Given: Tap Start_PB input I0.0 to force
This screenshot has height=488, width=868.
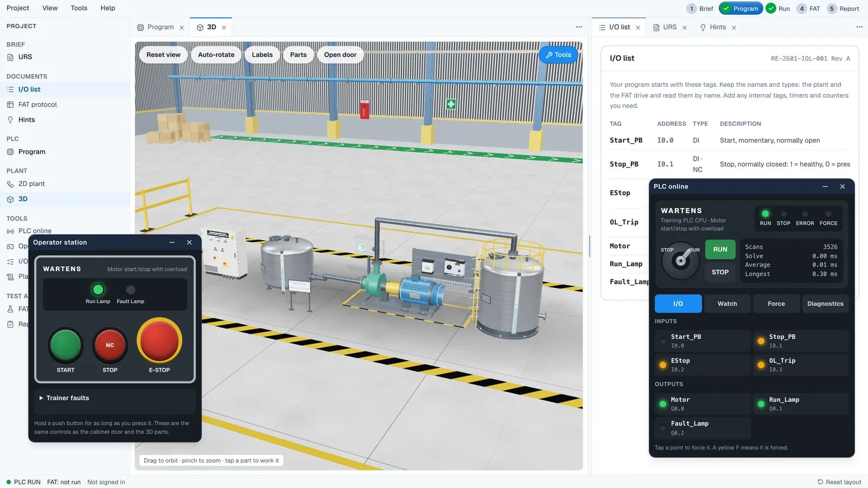Looking at the screenshot, I should pos(703,341).
